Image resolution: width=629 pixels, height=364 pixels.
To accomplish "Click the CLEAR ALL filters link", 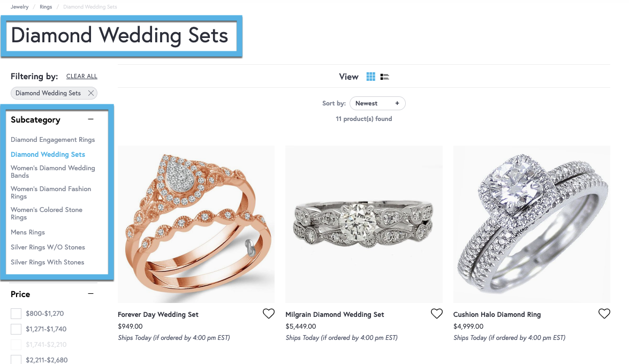I will pos(82,76).
